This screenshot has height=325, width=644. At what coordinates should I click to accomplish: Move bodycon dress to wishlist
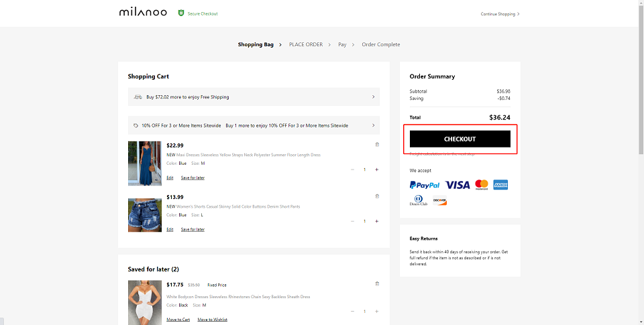(x=213, y=319)
